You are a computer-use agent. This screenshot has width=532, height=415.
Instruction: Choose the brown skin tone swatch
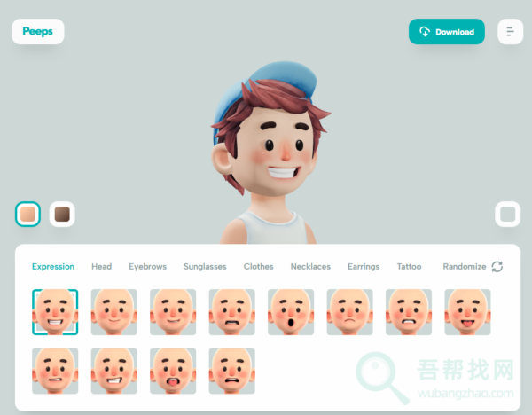[62, 214]
